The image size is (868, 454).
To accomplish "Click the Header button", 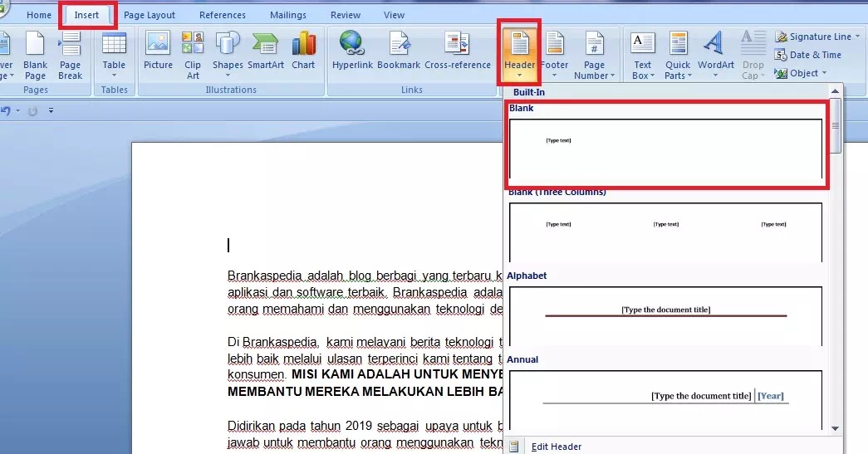I will pyautogui.click(x=519, y=53).
